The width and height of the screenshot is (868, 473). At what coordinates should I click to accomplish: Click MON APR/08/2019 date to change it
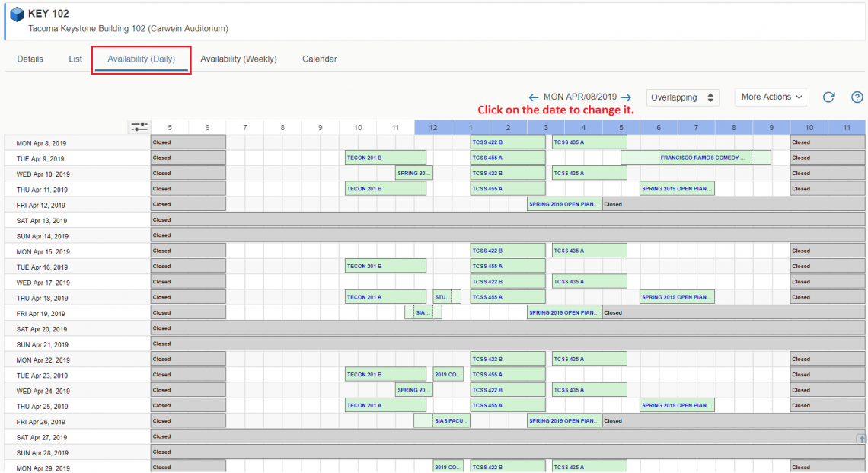tap(579, 97)
